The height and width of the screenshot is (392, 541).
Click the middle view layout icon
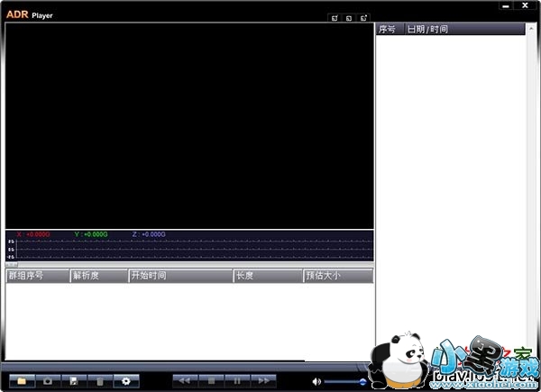[349, 18]
